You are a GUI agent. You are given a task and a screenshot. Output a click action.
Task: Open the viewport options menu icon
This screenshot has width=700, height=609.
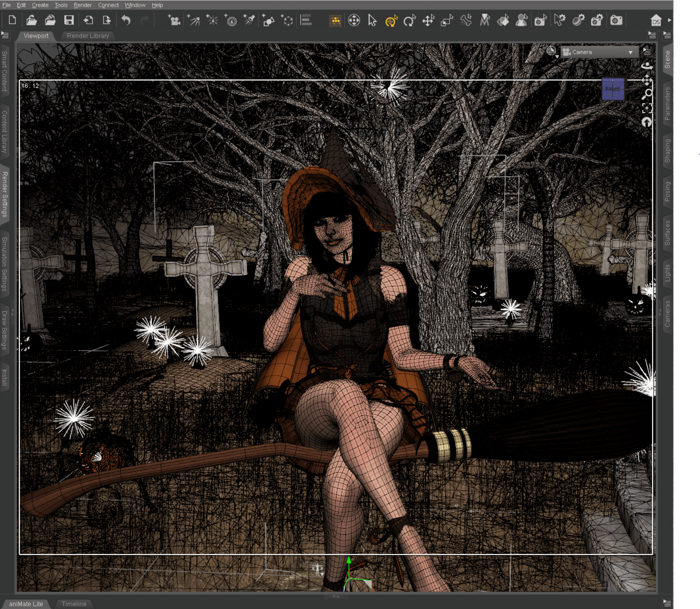coord(647,52)
